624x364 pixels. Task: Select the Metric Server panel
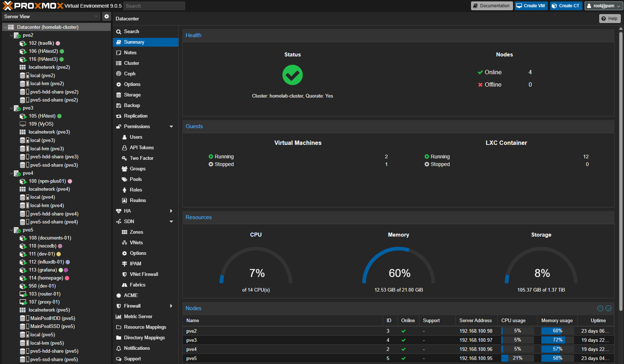pyautogui.click(x=138, y=316)
